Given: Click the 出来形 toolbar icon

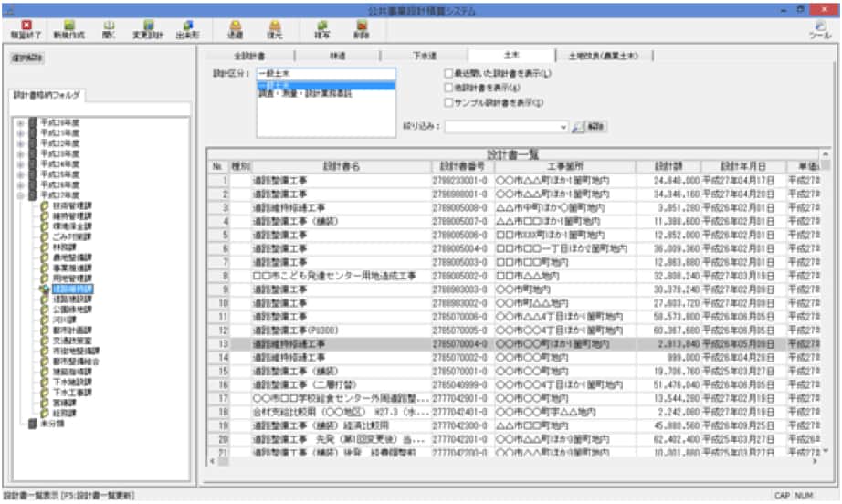Looking at the screenshot, I should (x=187, y=26).
